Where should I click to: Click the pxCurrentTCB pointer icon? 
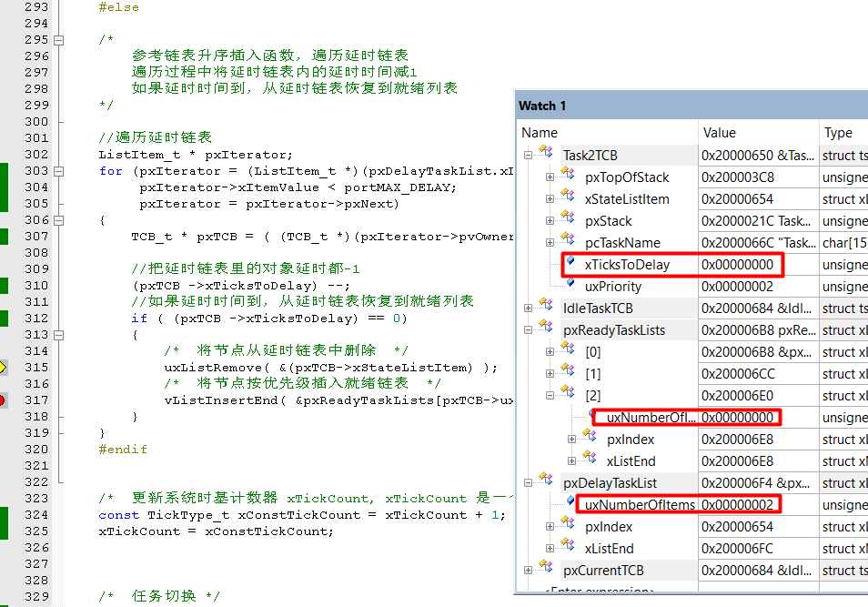(x=546, y=566)
